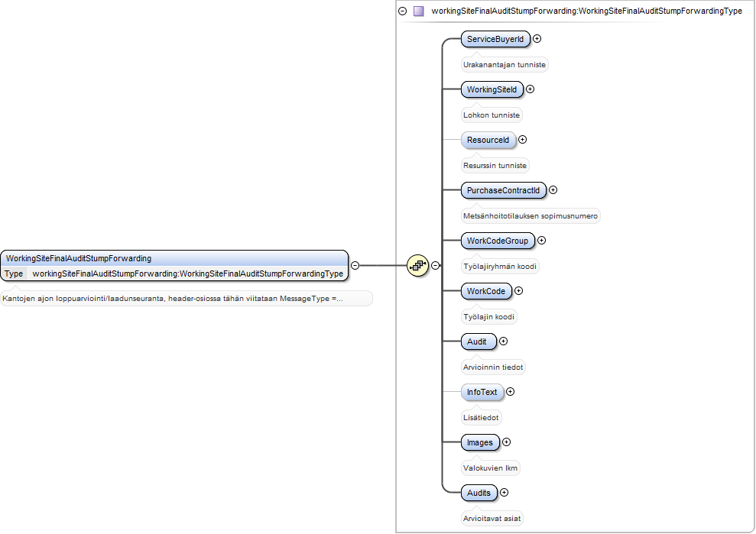756x534 pixels.
Task: Expand the InfoText node
Action: point(510,392)
